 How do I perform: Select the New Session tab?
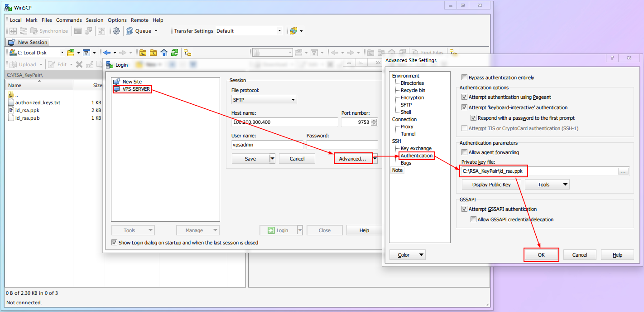28,42
